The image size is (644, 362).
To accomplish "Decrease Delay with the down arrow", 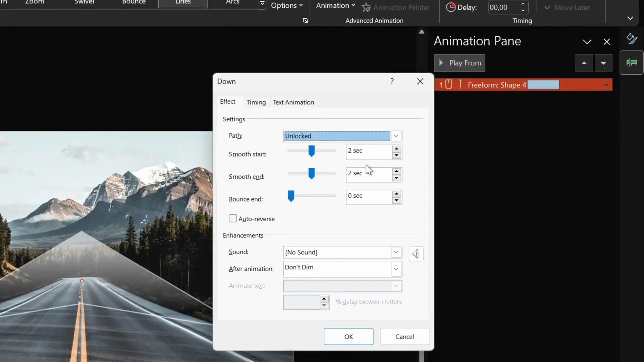I will (523, 11).
